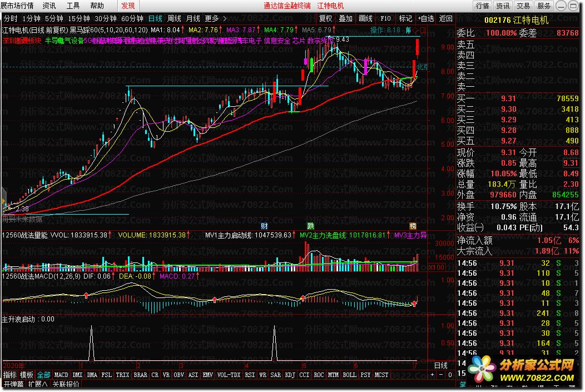Open the 资讯 menu in the menu bar

tap(49, 6)
